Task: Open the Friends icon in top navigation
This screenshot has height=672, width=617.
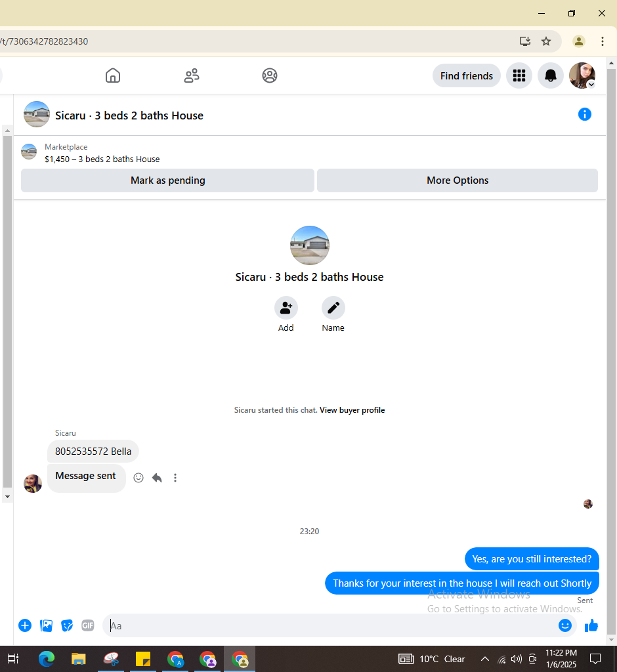Action: tap(191, 75)
